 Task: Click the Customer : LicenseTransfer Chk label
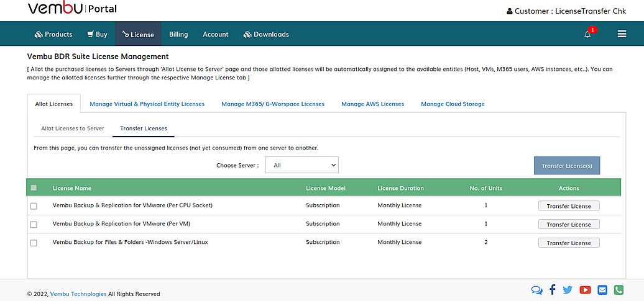tap(570, 12)
